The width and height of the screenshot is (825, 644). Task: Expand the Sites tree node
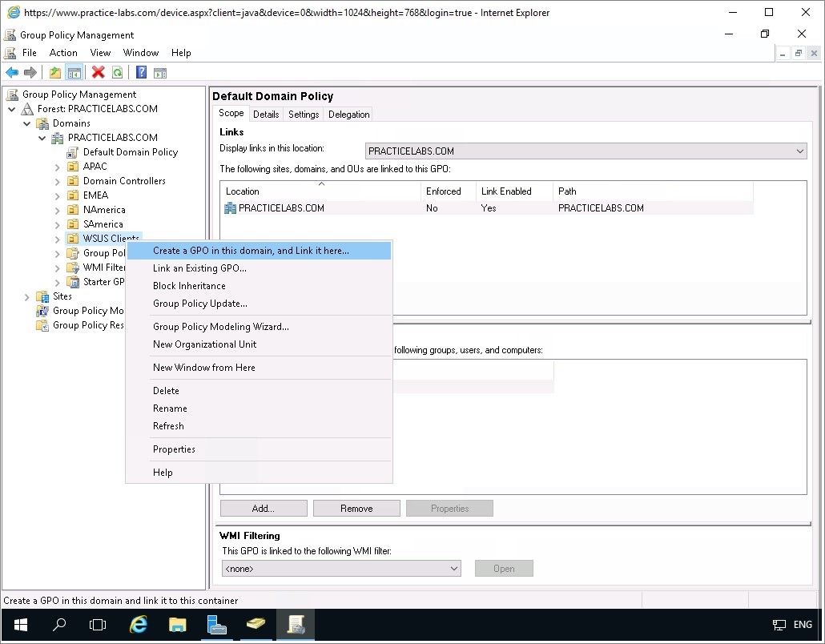(x=27, y=296)
